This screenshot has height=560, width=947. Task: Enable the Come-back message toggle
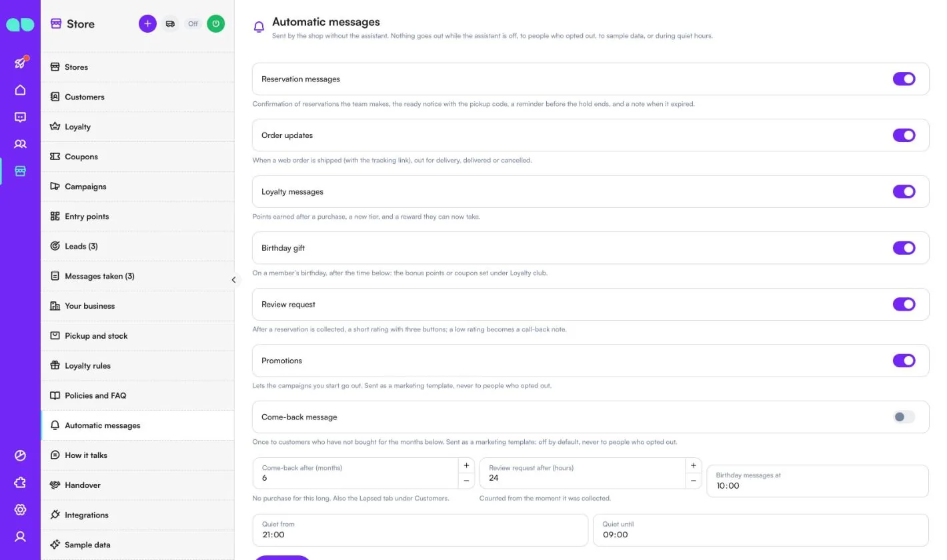[x=904, y=417]
